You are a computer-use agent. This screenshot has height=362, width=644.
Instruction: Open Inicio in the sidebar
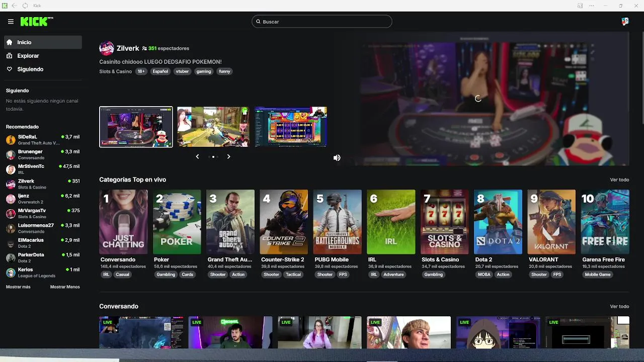[x=43, y=42]
